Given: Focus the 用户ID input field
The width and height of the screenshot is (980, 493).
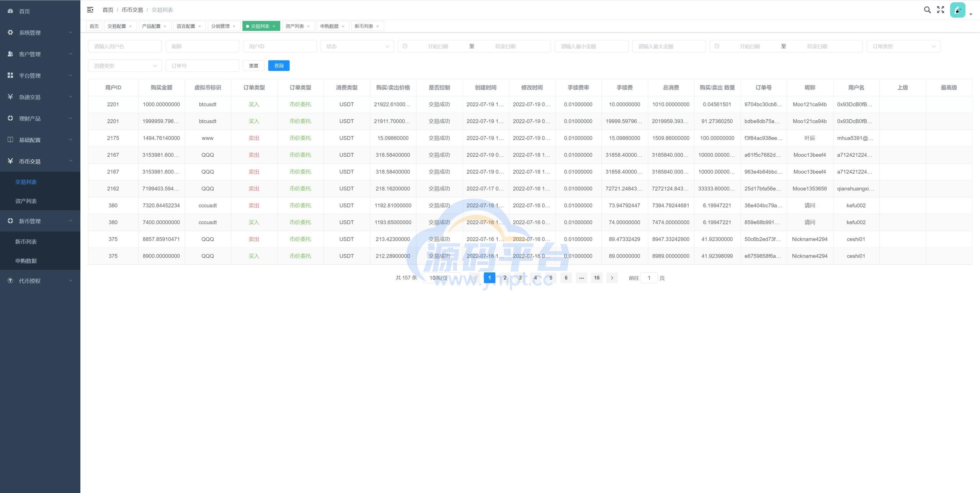Looking at the screenshot, I should coord(280,46).
